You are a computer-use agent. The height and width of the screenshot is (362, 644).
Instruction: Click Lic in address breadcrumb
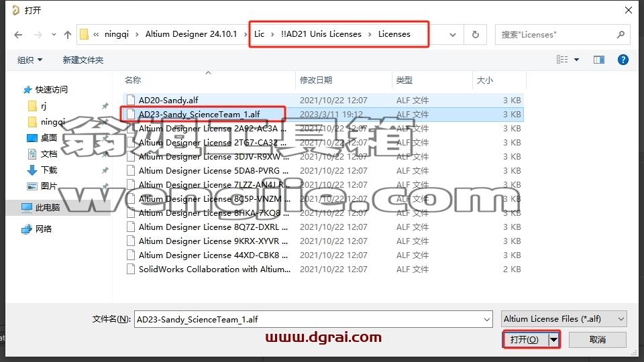point(259,34)
